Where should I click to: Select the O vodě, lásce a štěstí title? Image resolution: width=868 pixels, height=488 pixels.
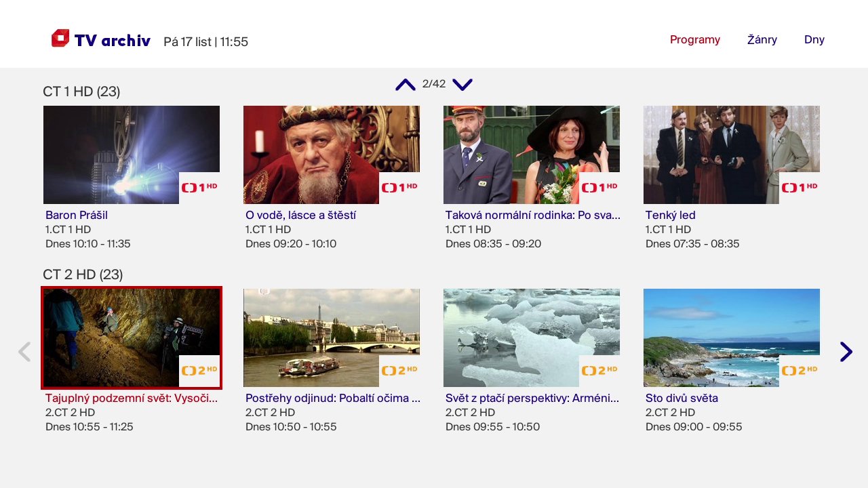click(300, 215)
